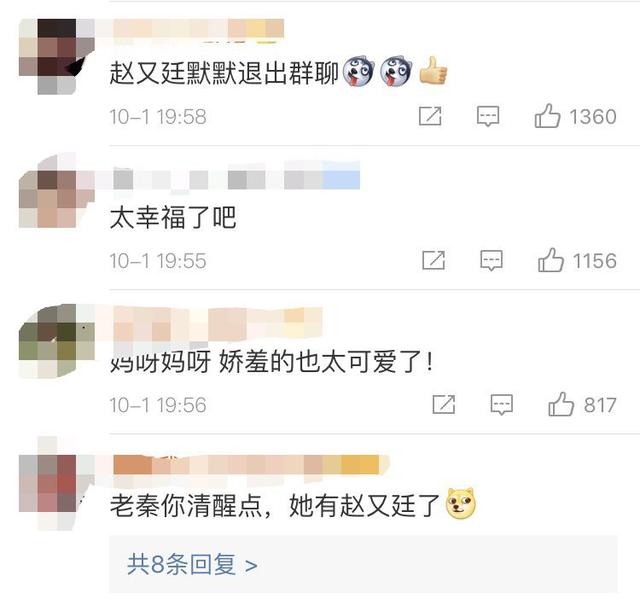Open the third commenter's avatar
The width and height of the screenshot is (640, 605).
[57, 340]
